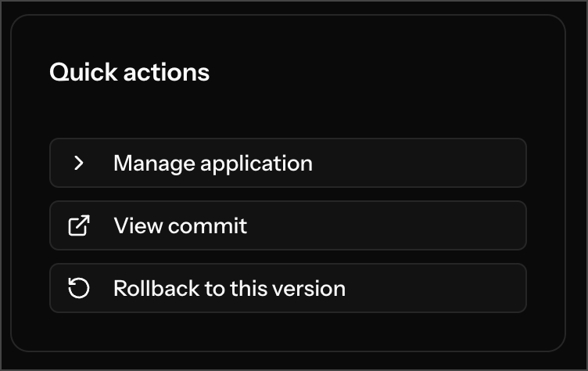The image size is (588, 371).
Task: Open the Manage application quick action
Action: pyautogui.click(x=288, y=163)
